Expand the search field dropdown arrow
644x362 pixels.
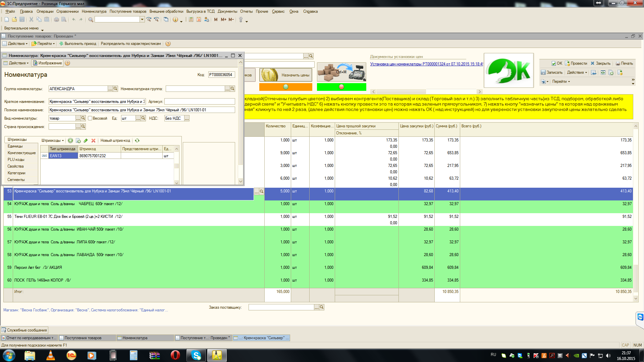142,19
